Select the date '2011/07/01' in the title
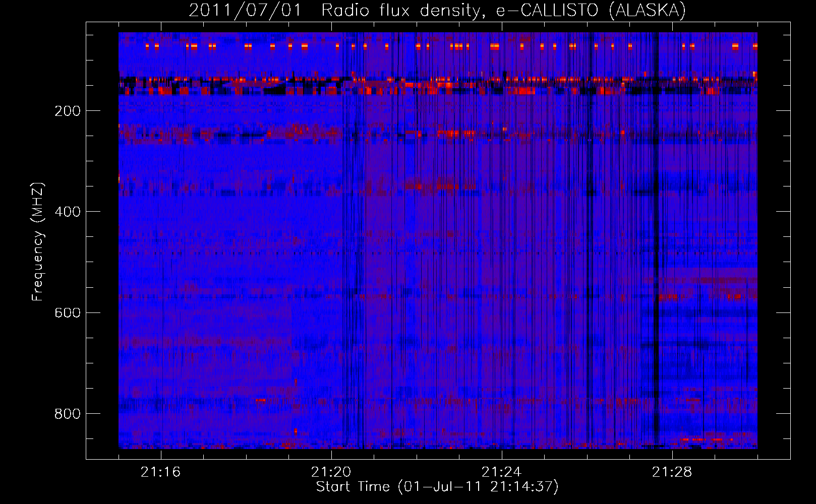 (x=246, y=10)
